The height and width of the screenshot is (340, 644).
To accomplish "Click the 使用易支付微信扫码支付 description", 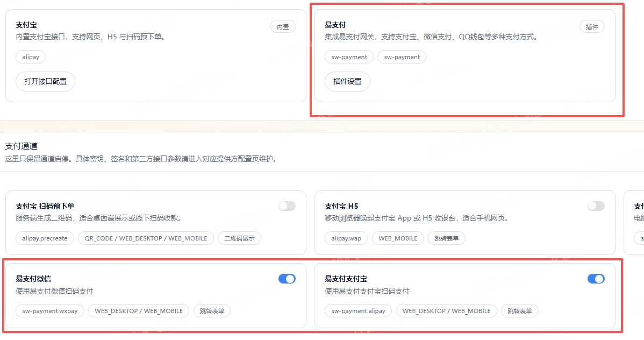I will [x=54, y=292].
